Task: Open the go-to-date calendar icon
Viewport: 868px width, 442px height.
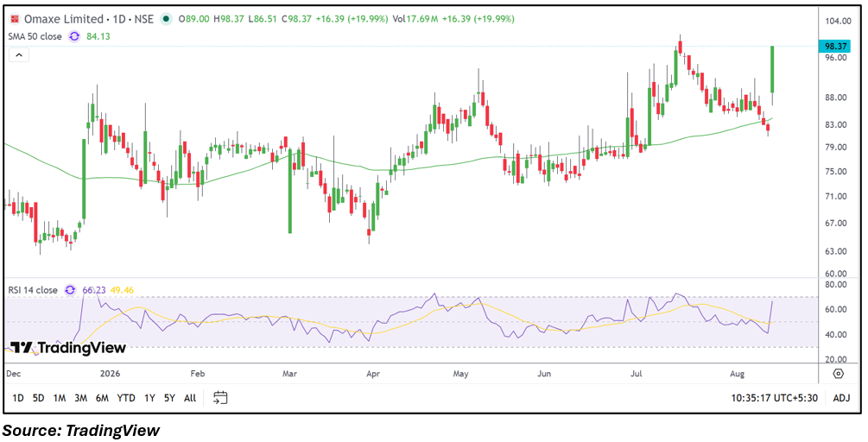Action: [220, 397]
